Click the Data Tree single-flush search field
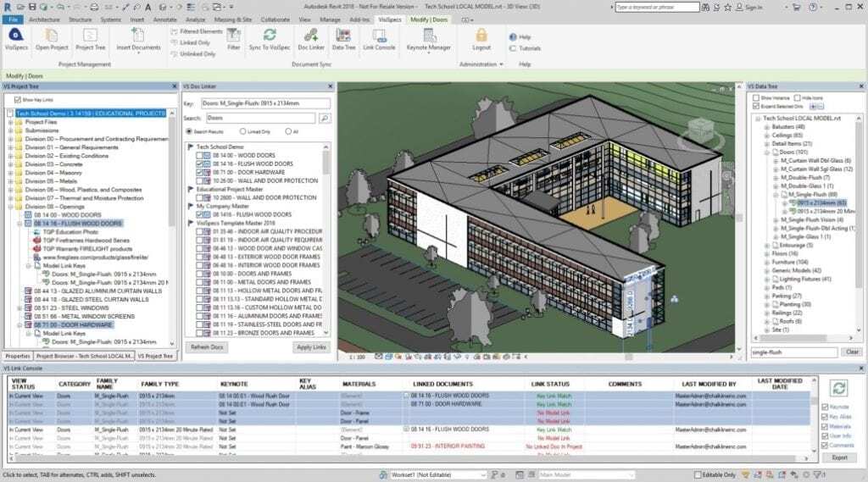The height and width of the screenshot is (482, 868). pos(793,352)
